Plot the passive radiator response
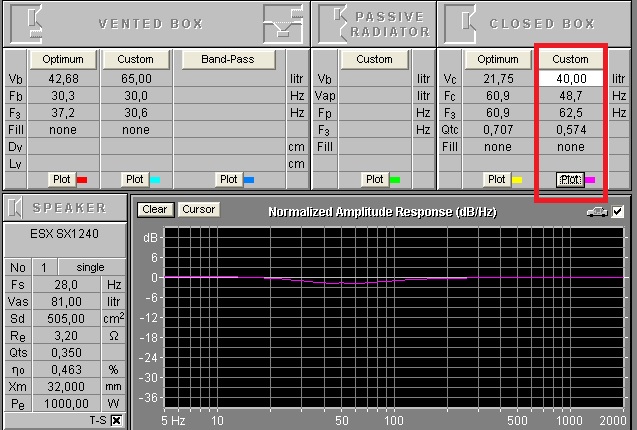 click(x=374, y=179)
